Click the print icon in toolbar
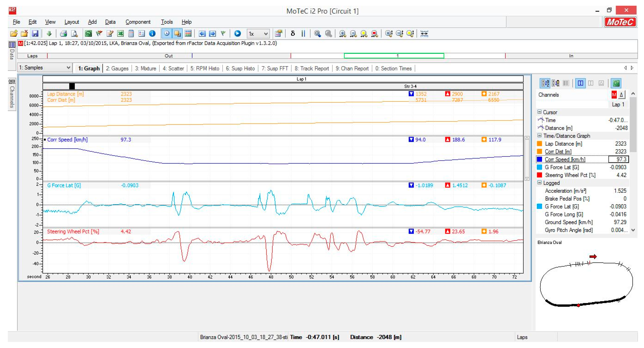This screenshot has width=644, height=348. tap(63, 33)
